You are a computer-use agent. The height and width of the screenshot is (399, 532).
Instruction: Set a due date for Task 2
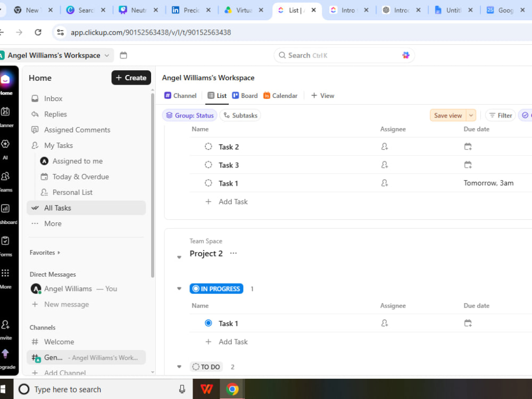click(x=468, y=147)
